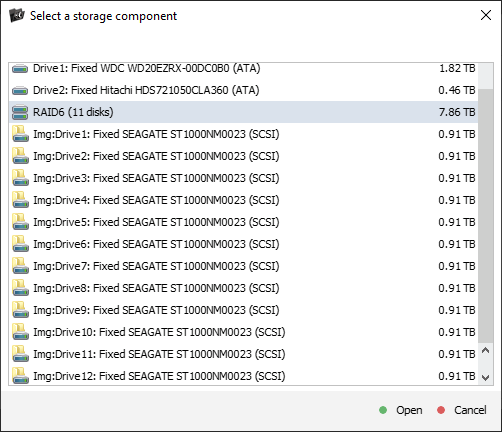
Task: Choose Img:Drive8 SEAGATE ST1000NM0023 entry
Action: 243,288
